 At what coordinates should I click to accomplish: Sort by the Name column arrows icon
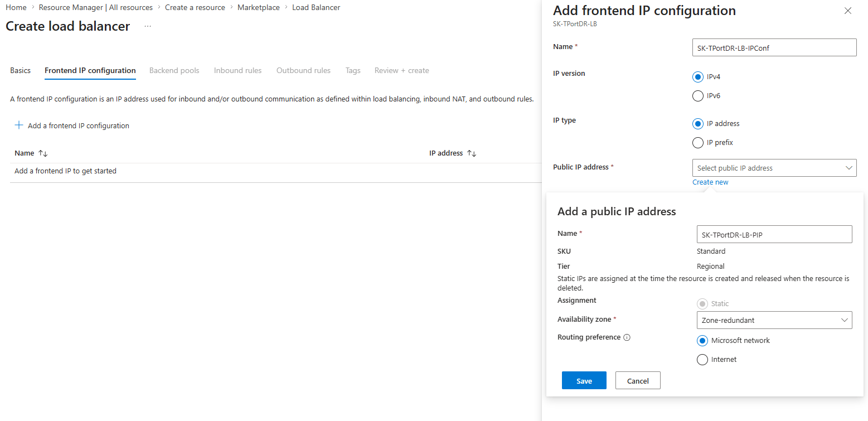(43, 153)
